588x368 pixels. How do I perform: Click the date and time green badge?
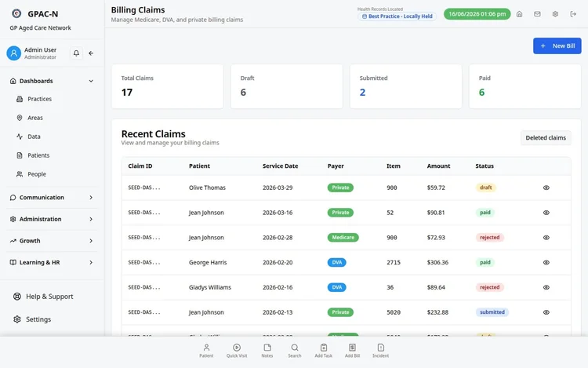click(477, 14)
